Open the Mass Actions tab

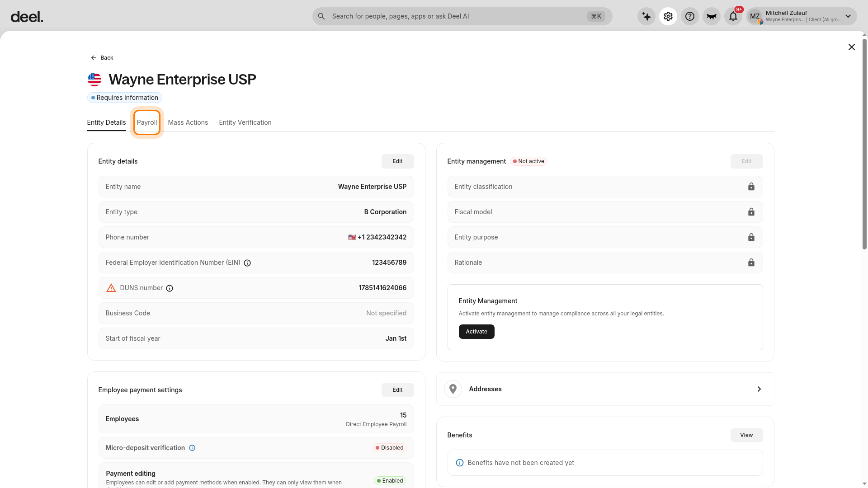pos(188,122)
